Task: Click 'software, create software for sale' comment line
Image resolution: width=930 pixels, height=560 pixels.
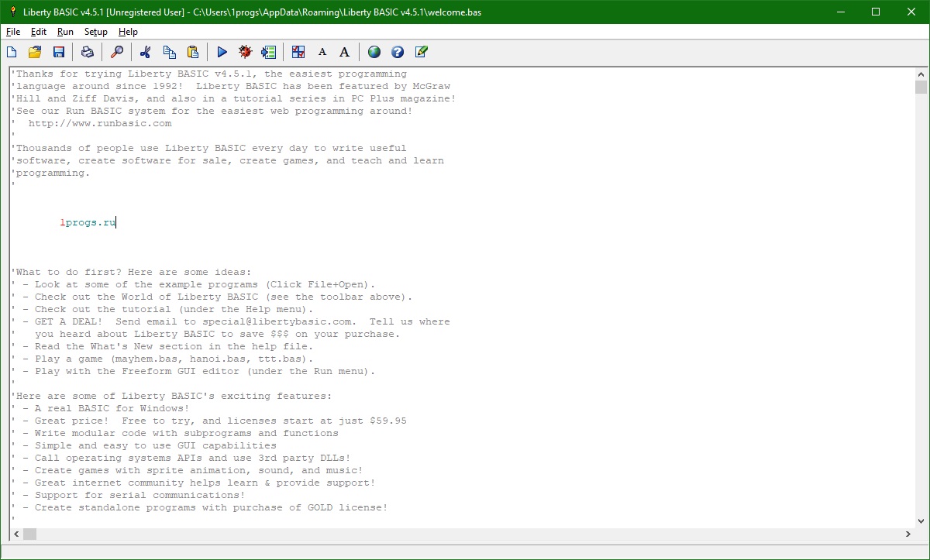Action: point(227,161)
